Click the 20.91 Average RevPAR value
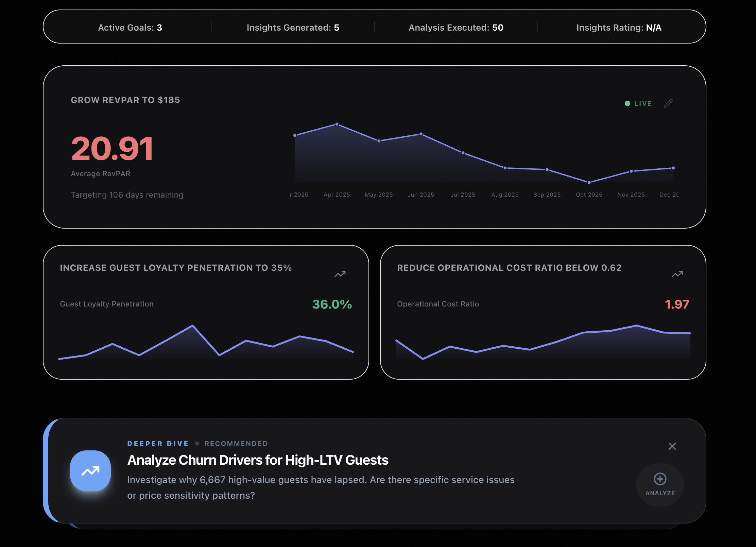This screenshot has width=756, height=547. [x=113, y=148]
